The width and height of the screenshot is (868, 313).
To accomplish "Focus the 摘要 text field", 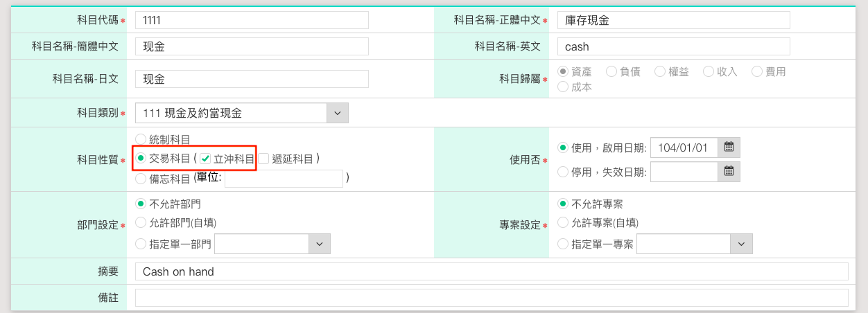I will coord(492,271).
